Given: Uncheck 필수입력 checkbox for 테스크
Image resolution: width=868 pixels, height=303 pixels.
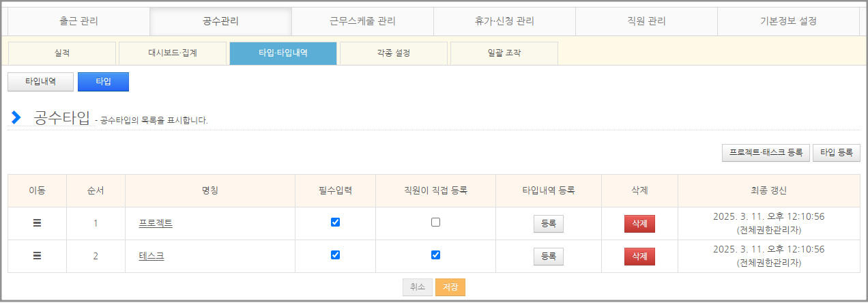Looking at the screenshot, I should pos(335,255).
